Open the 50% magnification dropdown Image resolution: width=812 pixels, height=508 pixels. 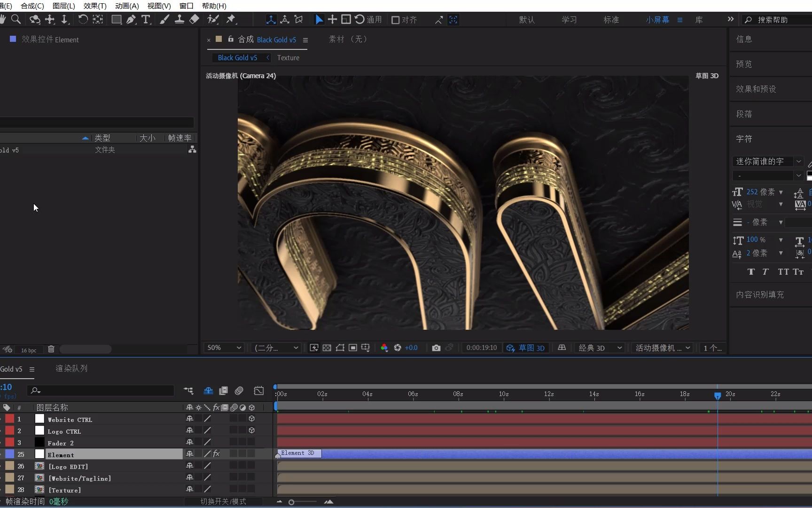(x=224, y=348)
